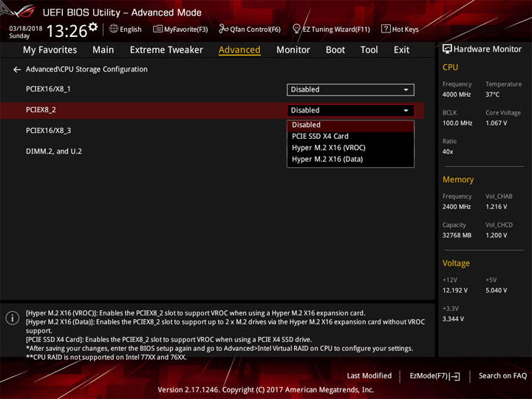532x399 pixels.
Task: Choose PCIE SSD X4 Card option
Action: point(350,137)
